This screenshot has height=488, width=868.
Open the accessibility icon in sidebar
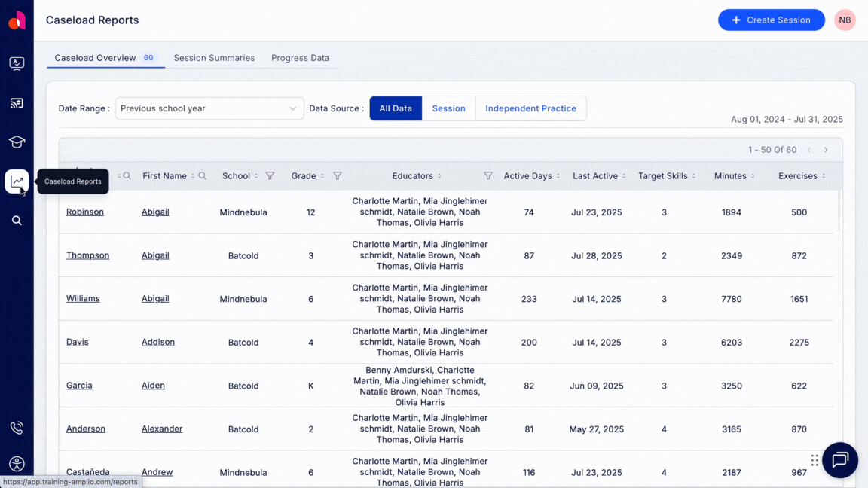point(17,464)
